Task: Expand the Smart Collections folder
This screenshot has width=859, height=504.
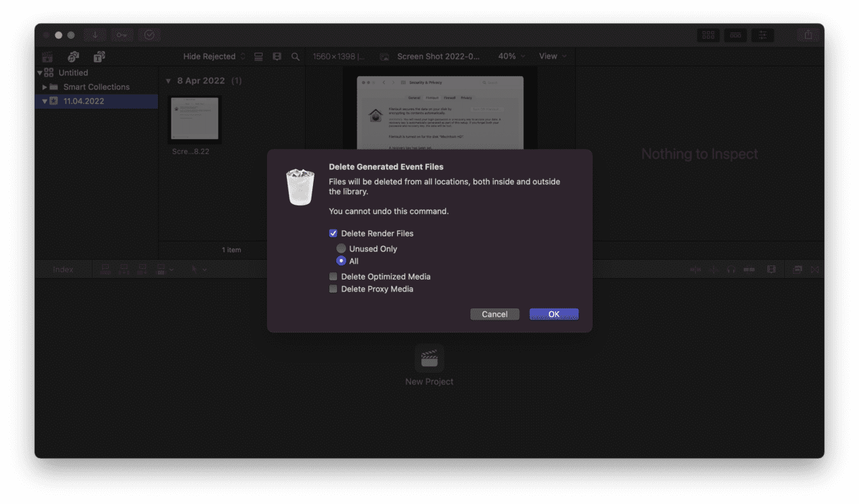Action: [45, 87]
